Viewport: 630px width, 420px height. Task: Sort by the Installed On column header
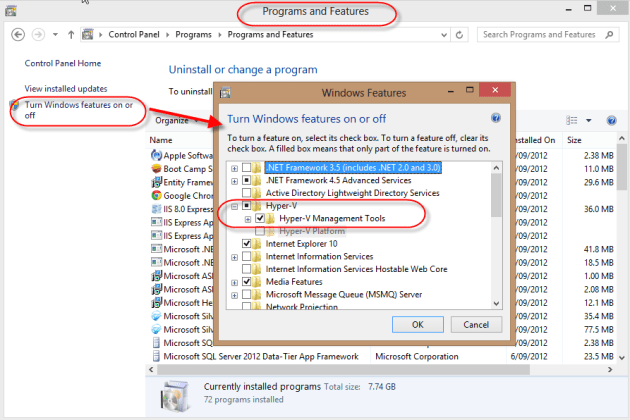click(x=535, y=140)
